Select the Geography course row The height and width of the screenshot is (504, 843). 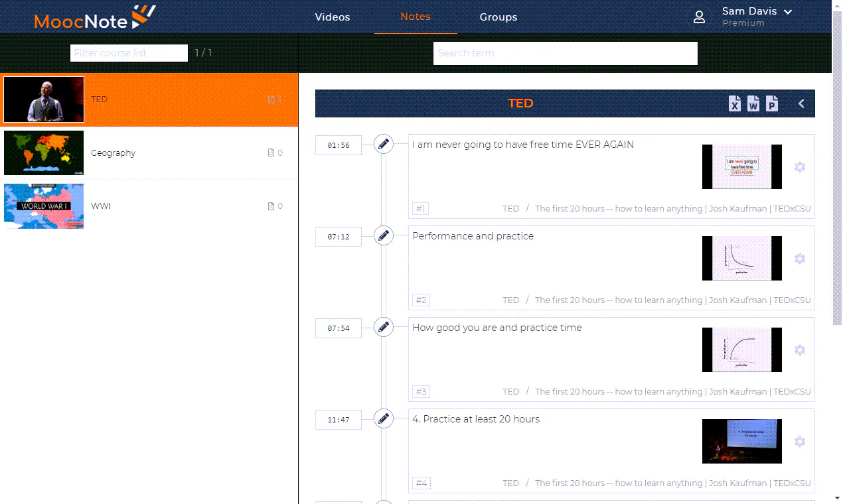149,153
